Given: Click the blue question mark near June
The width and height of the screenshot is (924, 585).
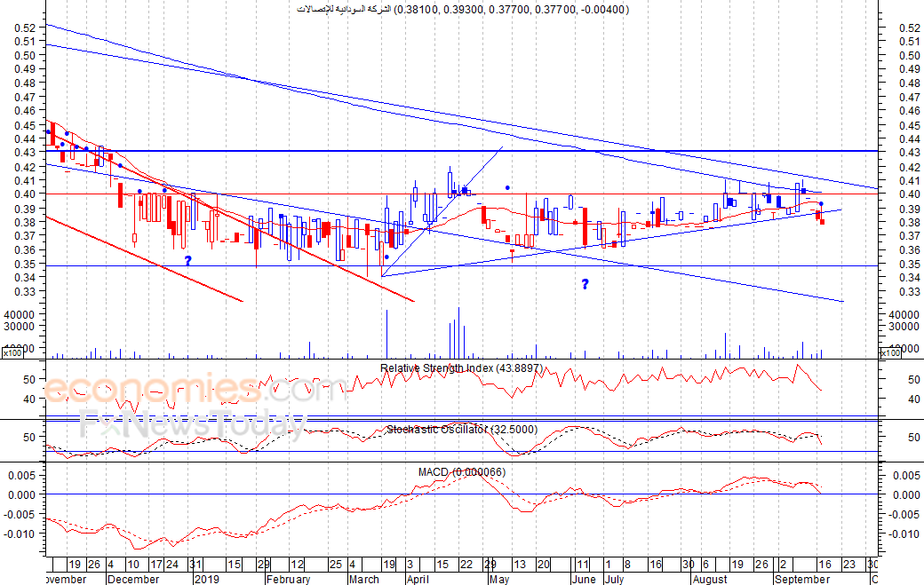Looking at the screenshot, I should 585,284.
